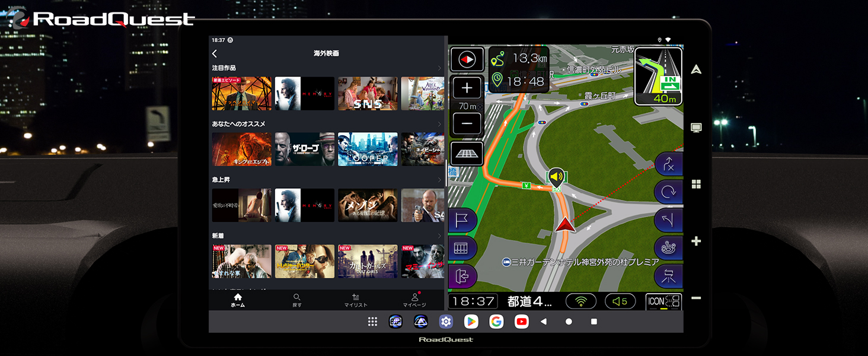Toggle the Wi-Fi indicator in the navigation bar
The height and width of the screenshot is (356, 868).
(x=581, y=301)
